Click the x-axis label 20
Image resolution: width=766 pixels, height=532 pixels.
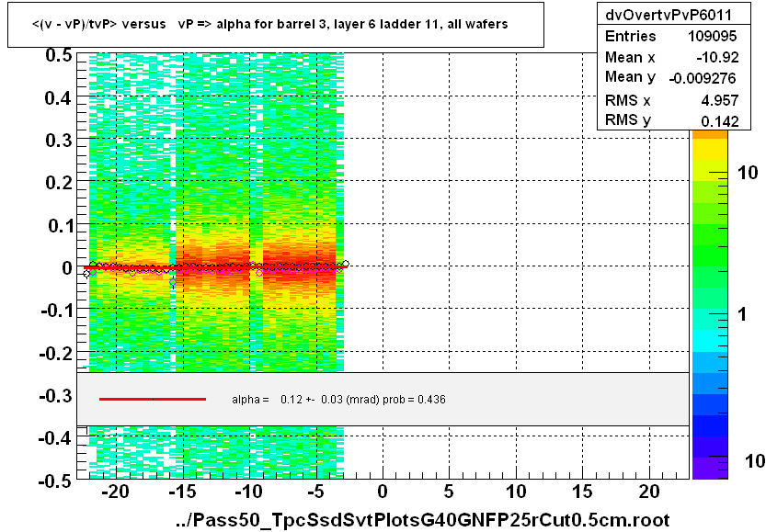(x=649, y=492)
